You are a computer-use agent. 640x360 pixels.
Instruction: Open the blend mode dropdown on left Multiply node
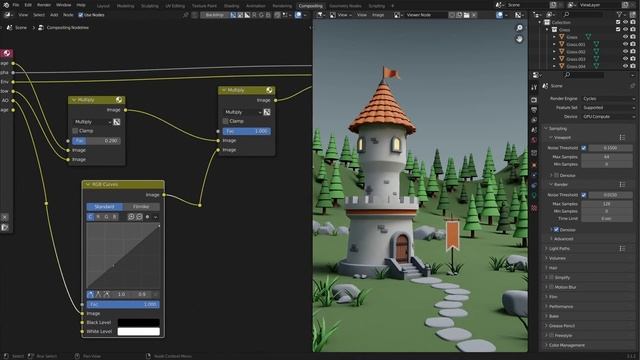pyautogui.click(x=92, y=122)
